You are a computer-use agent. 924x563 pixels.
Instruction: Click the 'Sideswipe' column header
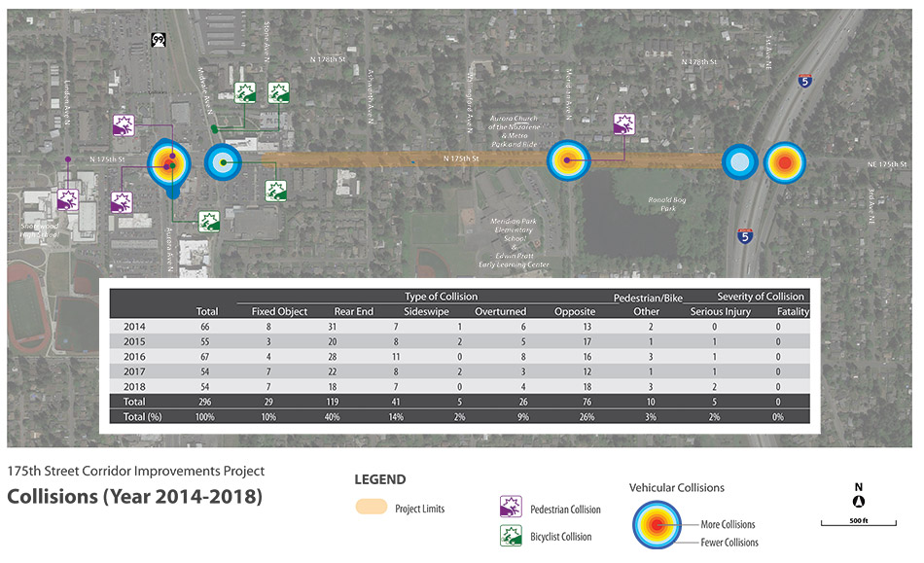pos(426,311)
